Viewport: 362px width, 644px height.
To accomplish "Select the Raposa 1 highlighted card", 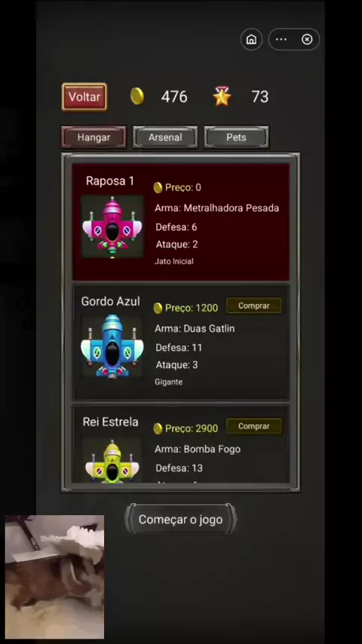I will coord(181,222).
